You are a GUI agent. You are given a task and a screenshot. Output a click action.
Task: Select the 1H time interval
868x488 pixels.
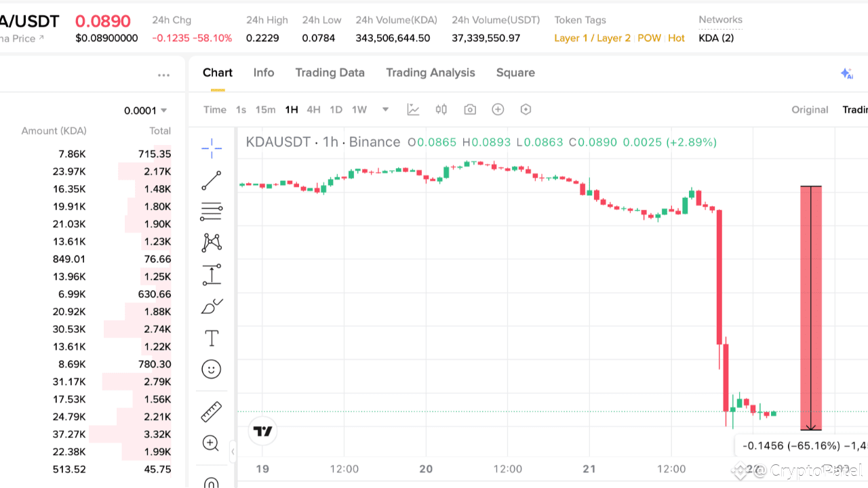pyautogui.click(x=292, y=110)
